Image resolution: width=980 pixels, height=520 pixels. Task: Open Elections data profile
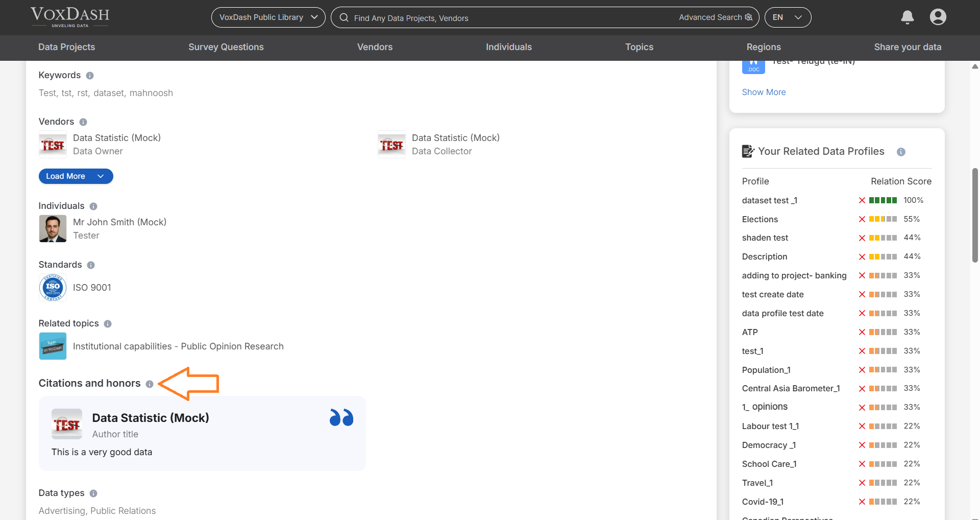(760, 219)
